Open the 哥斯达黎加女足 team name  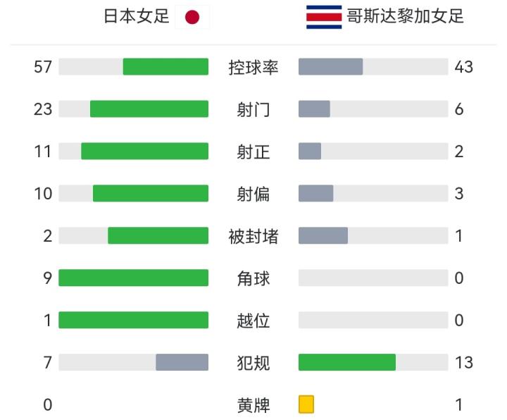pos(406,17)
